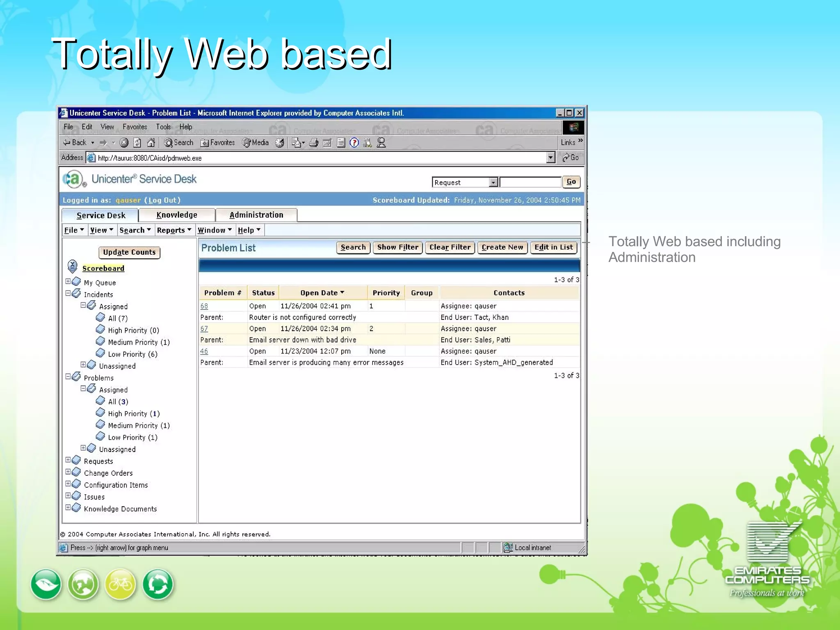Sort by the Open Date column header
The image size is (840, 630).
point(322,292)
